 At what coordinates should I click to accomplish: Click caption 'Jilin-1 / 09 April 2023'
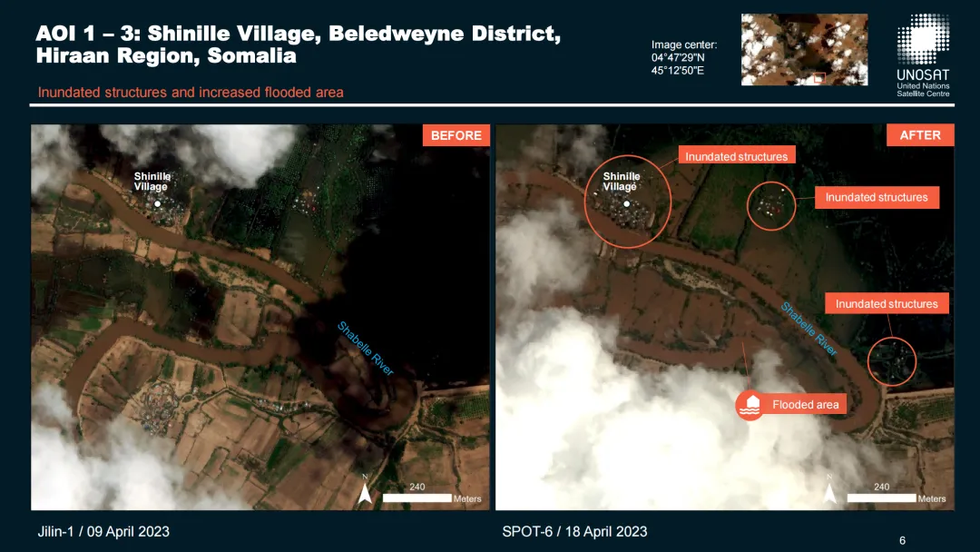point(103,532)
